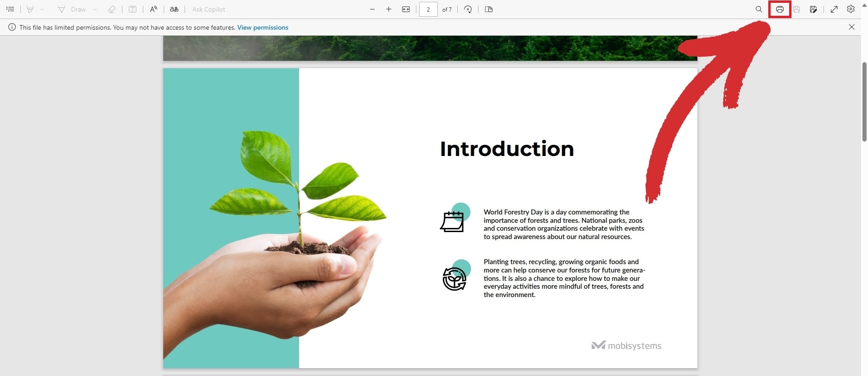This screenshot has width=868, height=376.
Task: Click the vertical scrollbar thumb
Action: 864,101
